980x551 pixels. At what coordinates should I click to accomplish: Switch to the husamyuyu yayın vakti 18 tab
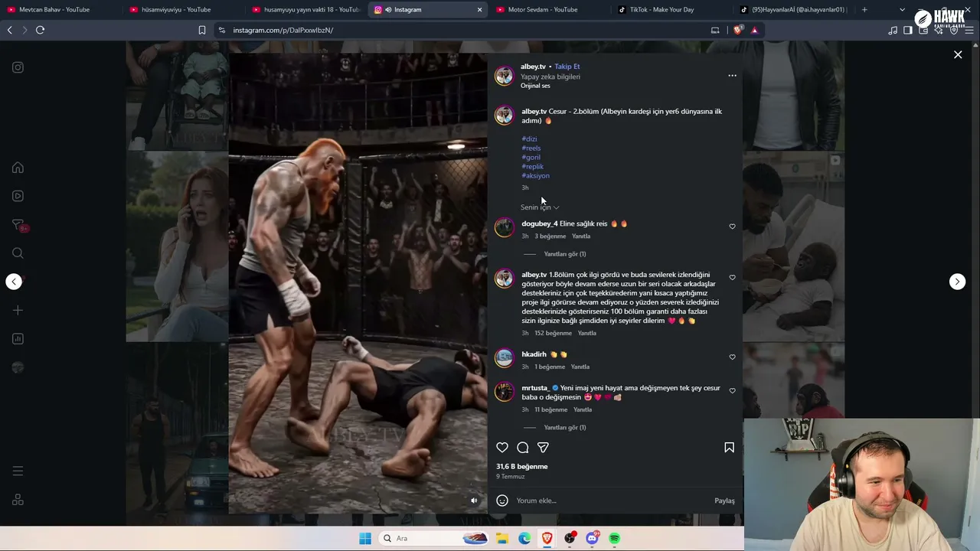(305, 10)
